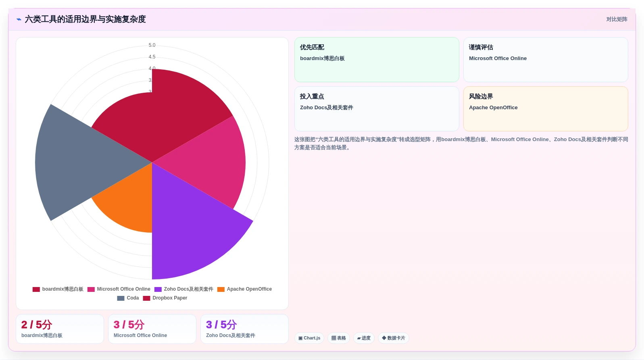Click the Chart.js tag
The height and width of the screenshot is (360, 644).
(309, 338)
